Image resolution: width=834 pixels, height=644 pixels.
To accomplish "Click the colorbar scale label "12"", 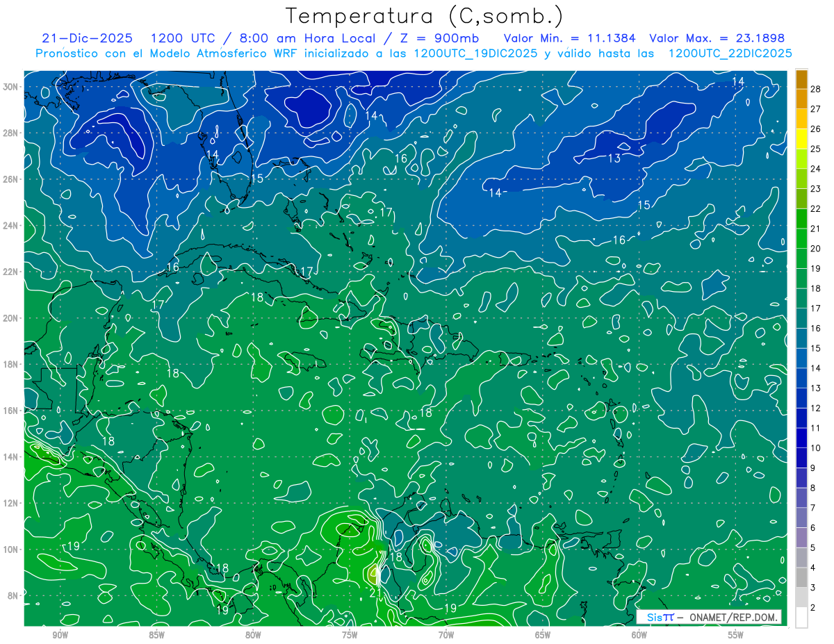I will click(x=816, y=408).
